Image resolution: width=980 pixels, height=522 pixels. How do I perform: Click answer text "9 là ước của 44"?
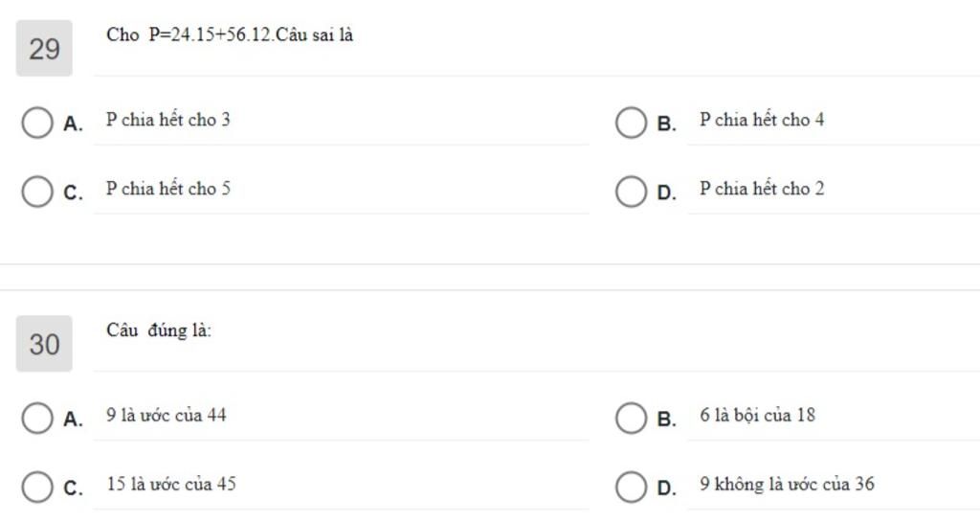click(x=167, y=416)
